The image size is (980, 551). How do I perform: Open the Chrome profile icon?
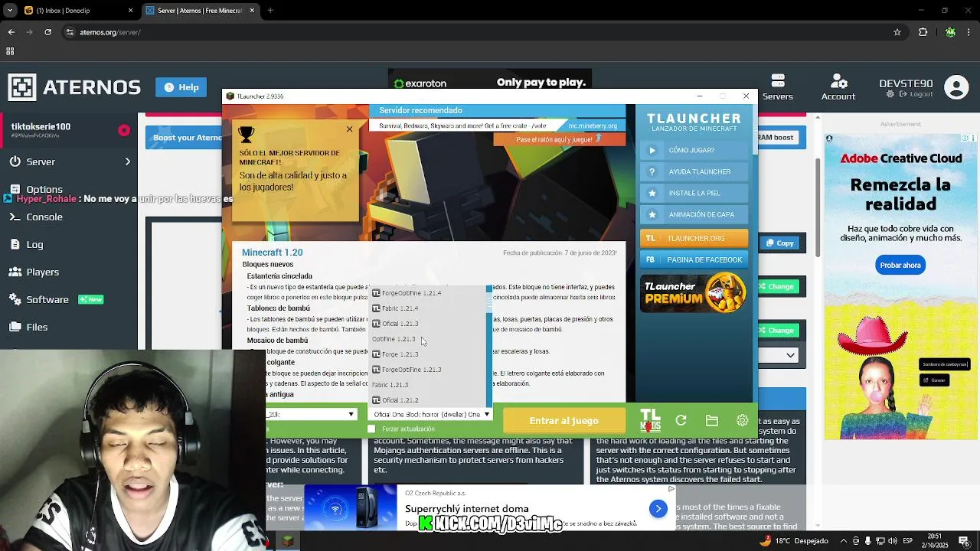[x=950, y=32]
